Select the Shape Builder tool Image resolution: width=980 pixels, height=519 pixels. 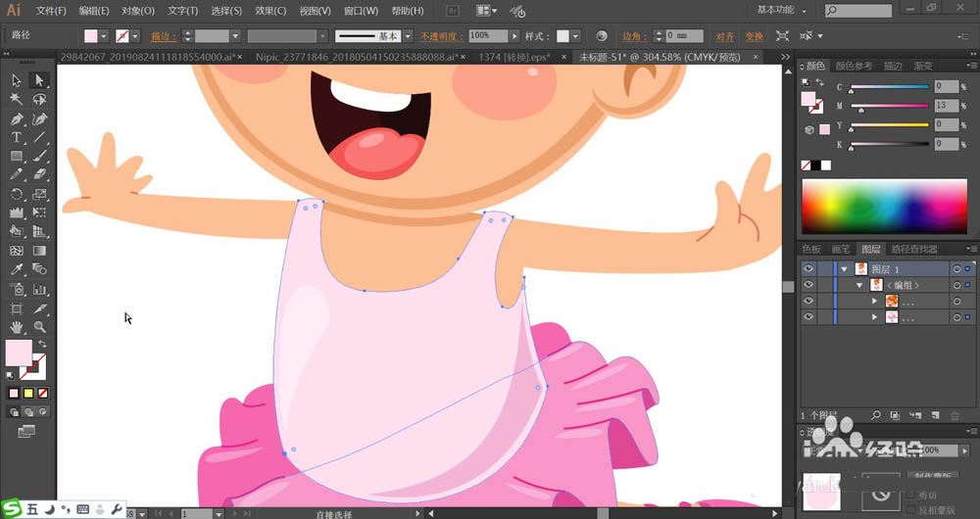[17, 232]
